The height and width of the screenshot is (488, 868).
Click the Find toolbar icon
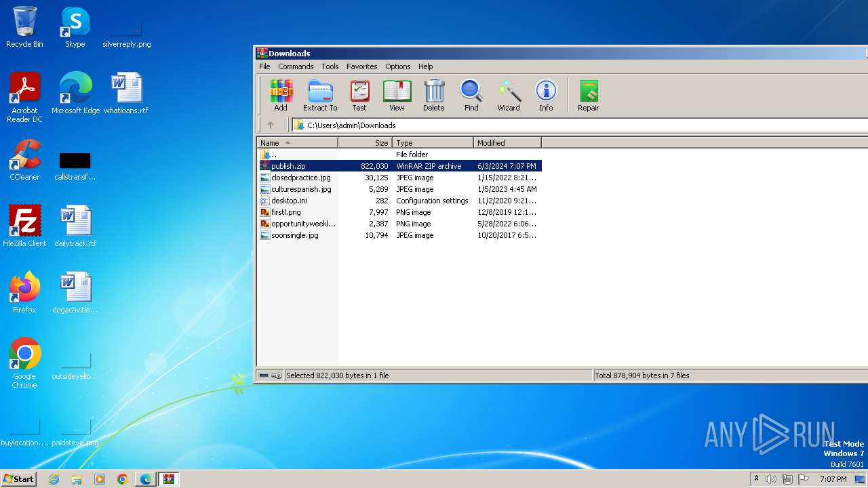471,96
